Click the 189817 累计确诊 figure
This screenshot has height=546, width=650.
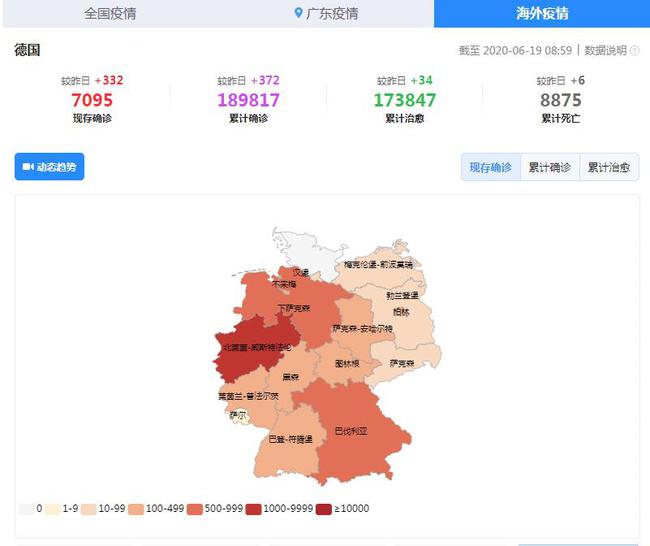click(249, 100)
